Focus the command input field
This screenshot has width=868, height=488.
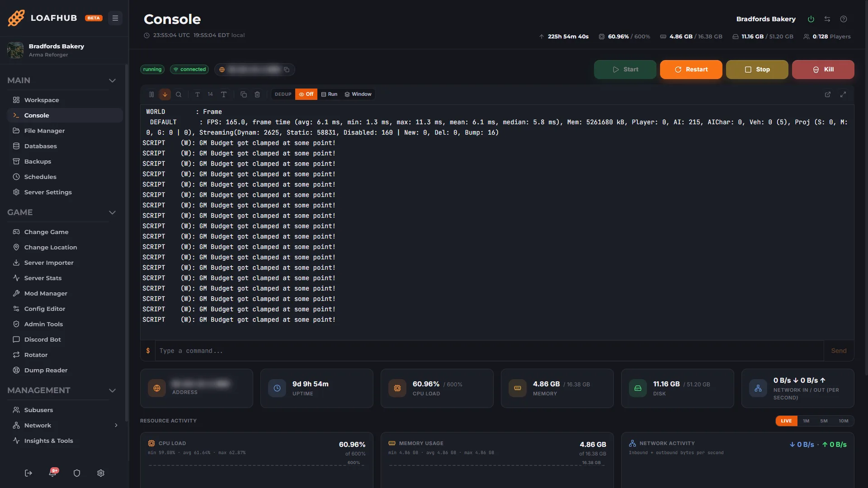point(489,351)
